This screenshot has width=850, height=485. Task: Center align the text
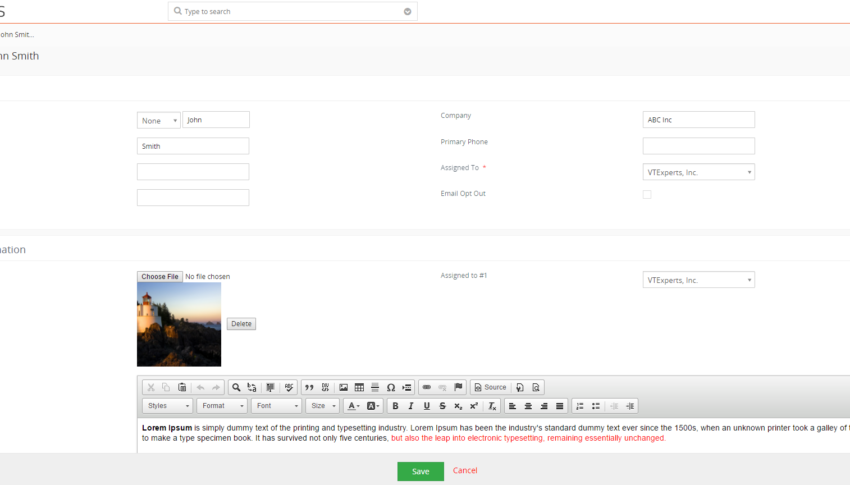click(x=528, y=406)
